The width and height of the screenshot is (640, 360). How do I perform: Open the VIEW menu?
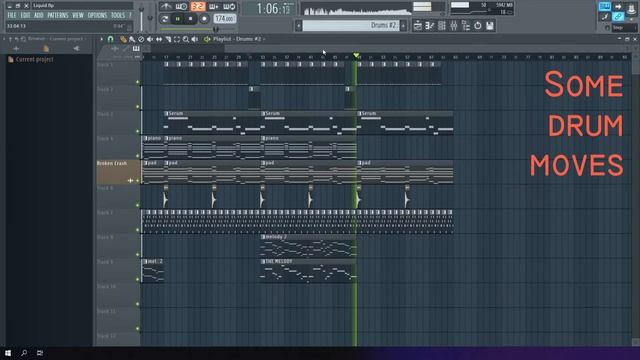pos(78,16)
